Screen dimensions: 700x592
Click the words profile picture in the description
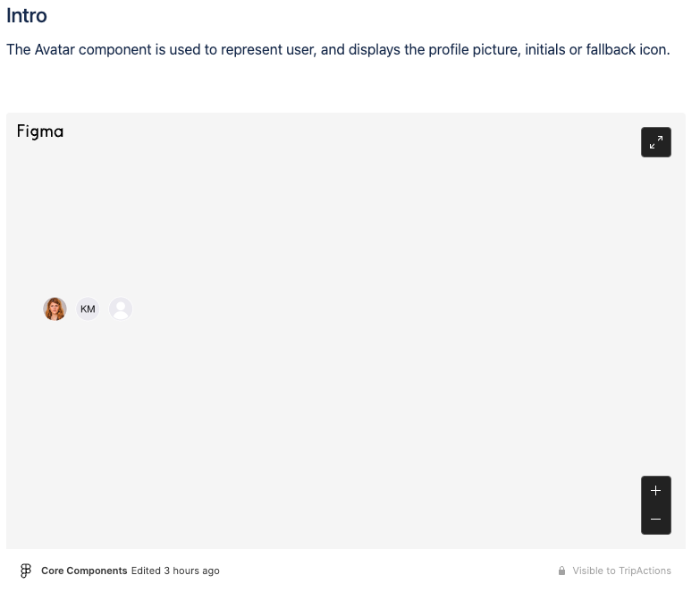pos(475,49)
